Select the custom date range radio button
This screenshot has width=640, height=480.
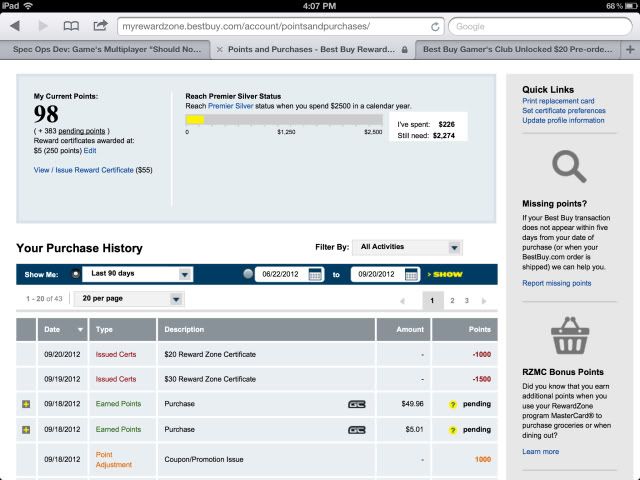pos(248,274)
